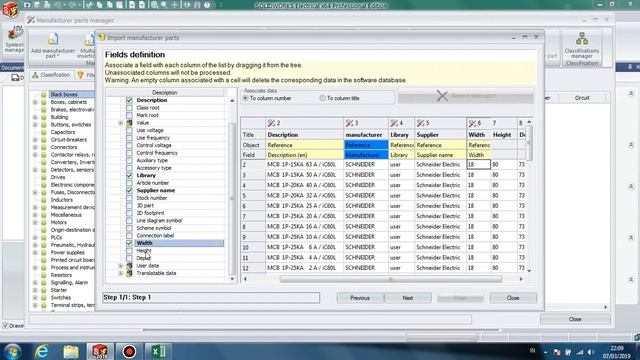Click field tree vertical scrollbar
This screenshot has height=360, width=640.
tap(232, 198)
